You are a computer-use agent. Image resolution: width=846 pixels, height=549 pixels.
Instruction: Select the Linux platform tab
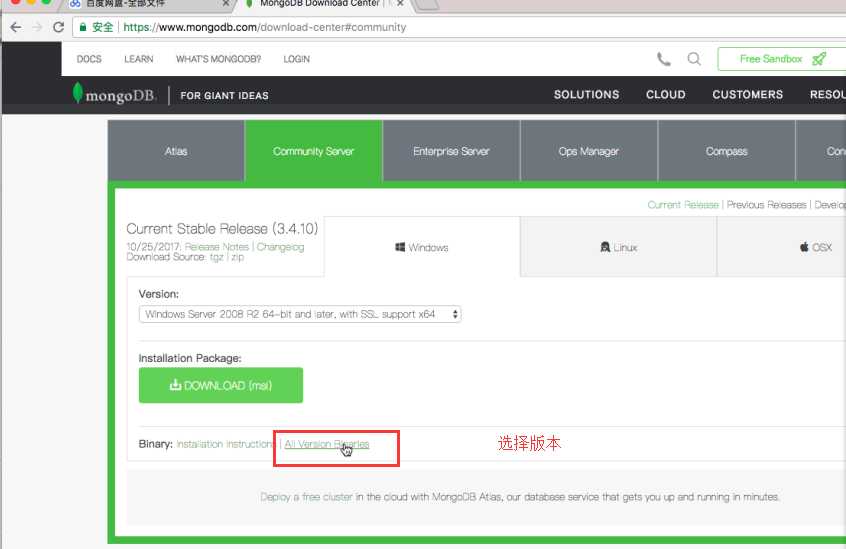[x=618, y=247]
